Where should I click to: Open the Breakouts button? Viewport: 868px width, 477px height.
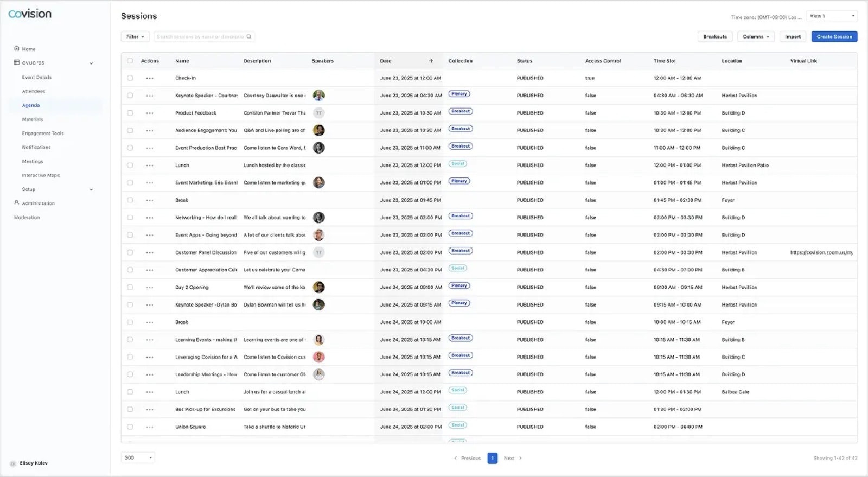[715, 37]
